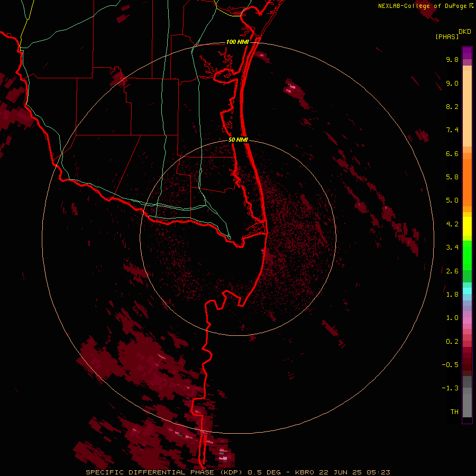Select the "[PHAS]" unit label
The image size is (476, 476).
click(447, 36)
